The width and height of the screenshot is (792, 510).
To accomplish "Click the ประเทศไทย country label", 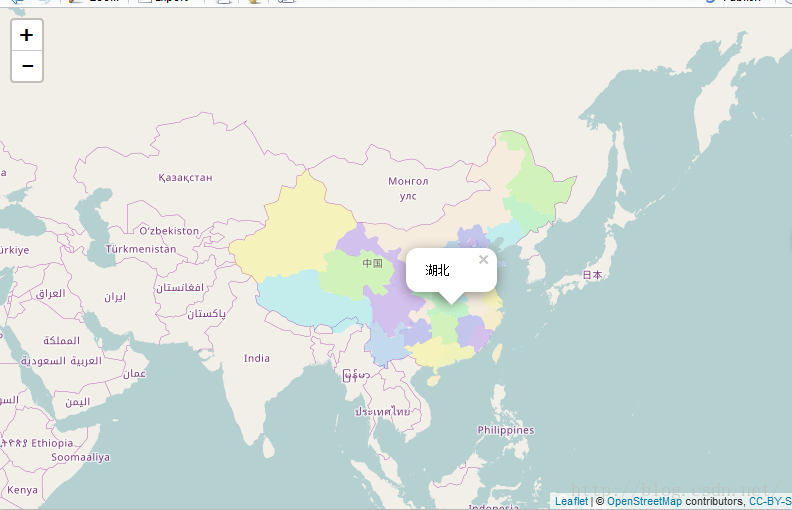I will [x=382, y=412].
